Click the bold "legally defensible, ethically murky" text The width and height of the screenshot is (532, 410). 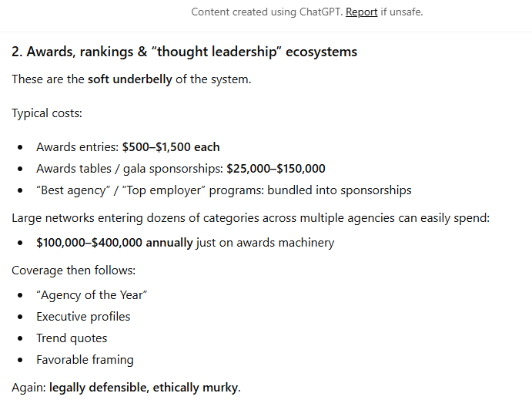pyautogui.click(x=144, y=388)
